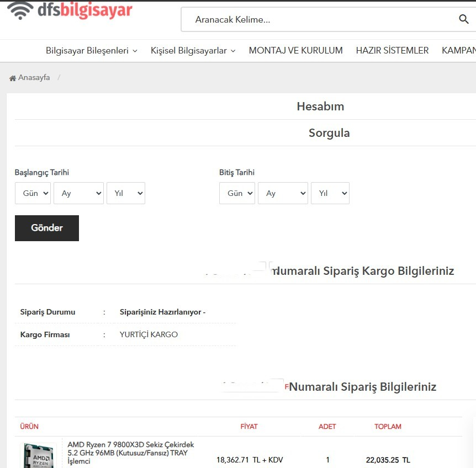This screenshot has height=468, width=476.
Task: Open Başlangıç Tarihi Yıl dropdown
Action: pos(126,193)
